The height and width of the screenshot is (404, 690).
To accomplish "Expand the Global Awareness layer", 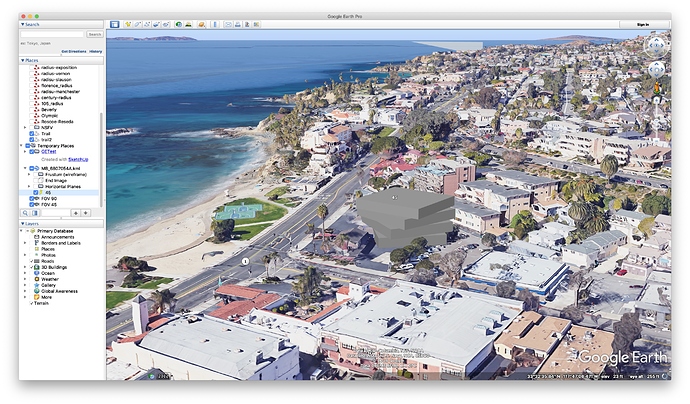I will pyautogui.click(x=25, y=291).
